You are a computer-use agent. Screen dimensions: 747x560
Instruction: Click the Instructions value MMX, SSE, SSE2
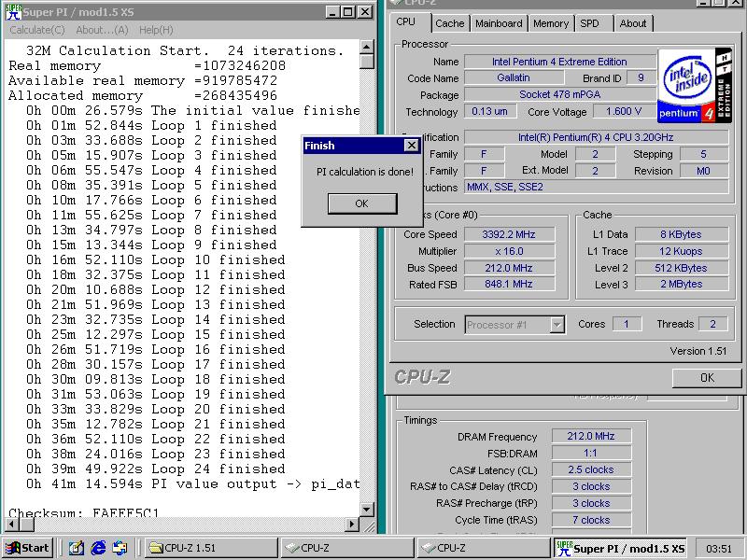[x=597, y=187]
